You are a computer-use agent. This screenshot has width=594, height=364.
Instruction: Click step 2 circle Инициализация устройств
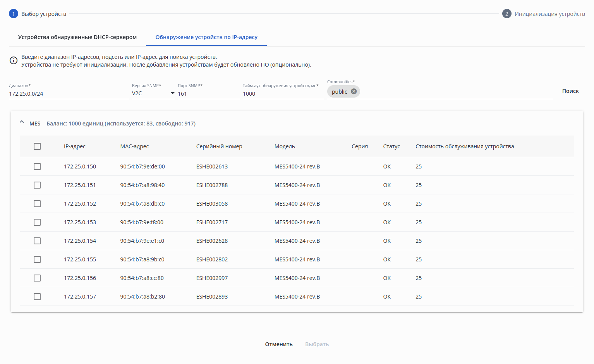[506, 14]
